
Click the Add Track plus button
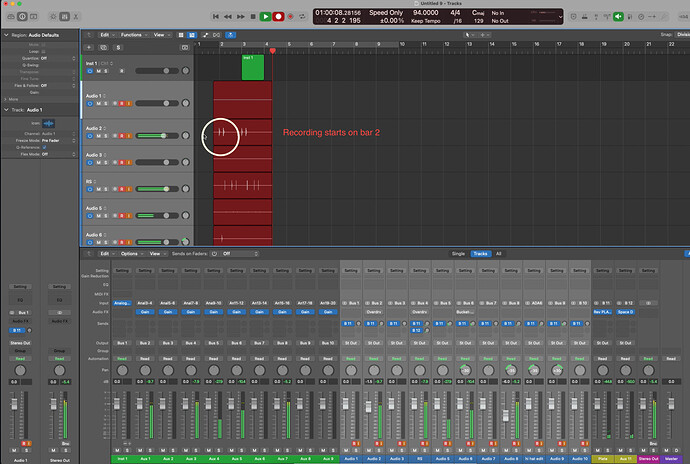[89, 47]
